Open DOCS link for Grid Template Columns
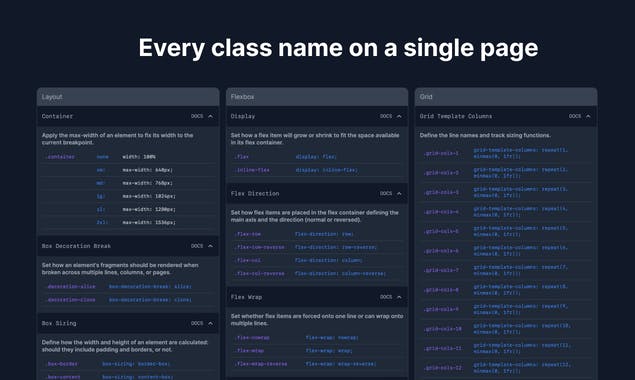The height and width of the screenshot is (380, 635). 575,116
